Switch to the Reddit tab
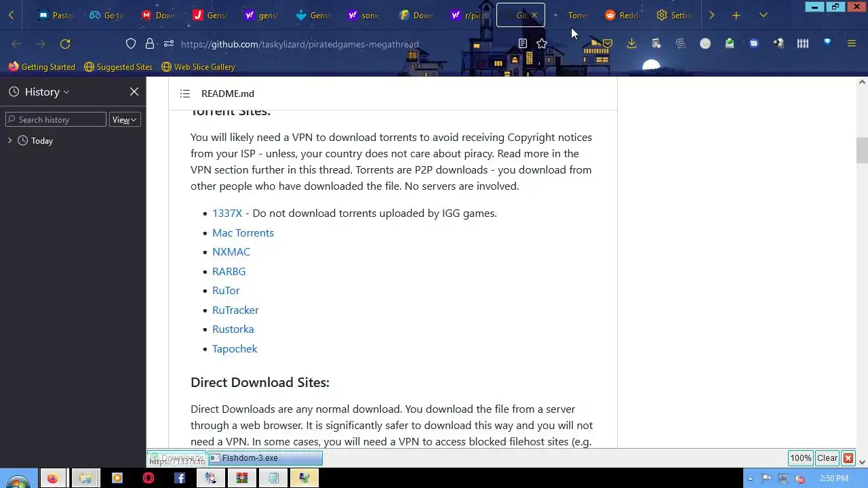The width and height of the screenshot is (868, 488). (x=621, y=15)
